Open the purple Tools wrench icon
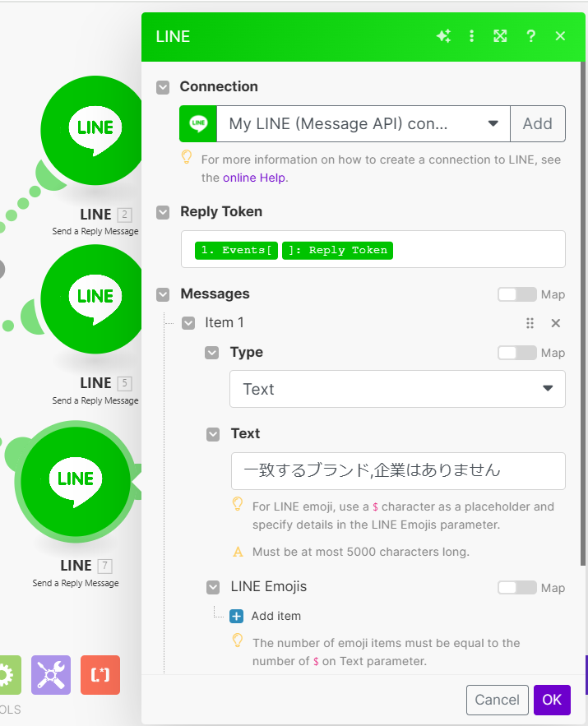 tap(51, 675)
